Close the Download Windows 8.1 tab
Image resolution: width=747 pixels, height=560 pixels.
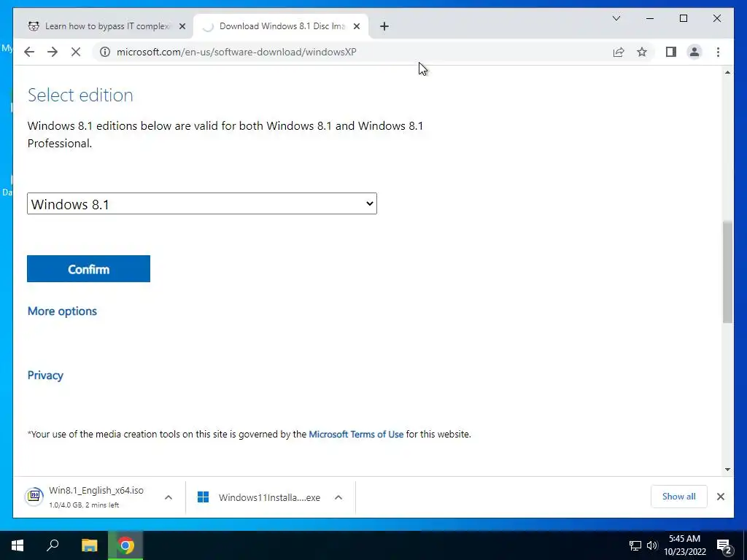356,27
